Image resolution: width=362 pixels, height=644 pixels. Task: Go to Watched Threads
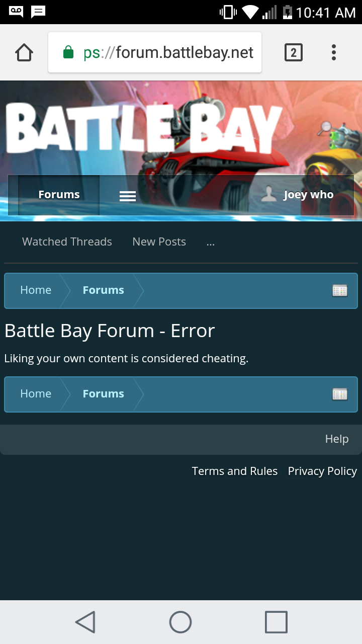(67, 242)
